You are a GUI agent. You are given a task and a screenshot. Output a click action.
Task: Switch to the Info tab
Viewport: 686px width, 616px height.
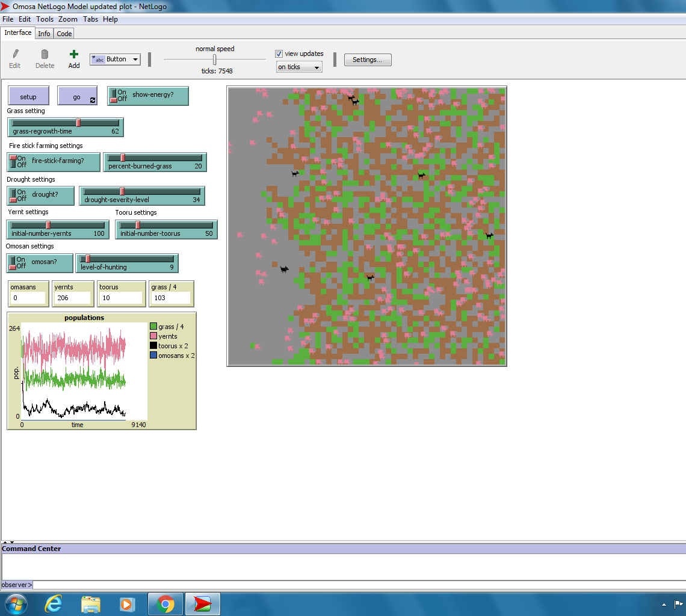click(x=44, y=34)
